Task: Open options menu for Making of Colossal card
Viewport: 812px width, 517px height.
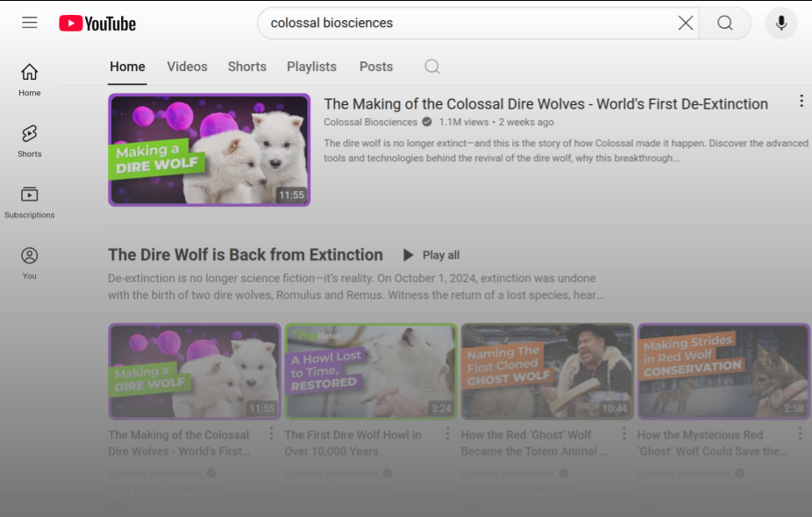Action: [x=271, y=434]
